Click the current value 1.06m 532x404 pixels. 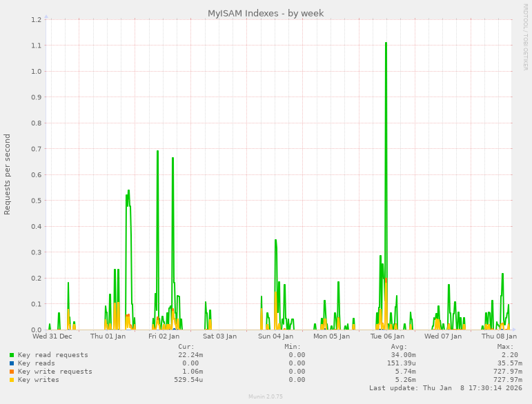193,372
